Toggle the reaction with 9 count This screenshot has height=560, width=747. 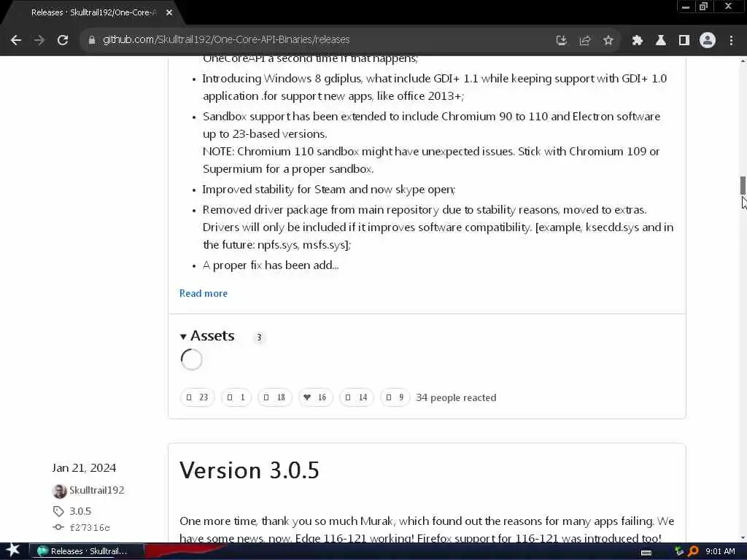[395, 397]
